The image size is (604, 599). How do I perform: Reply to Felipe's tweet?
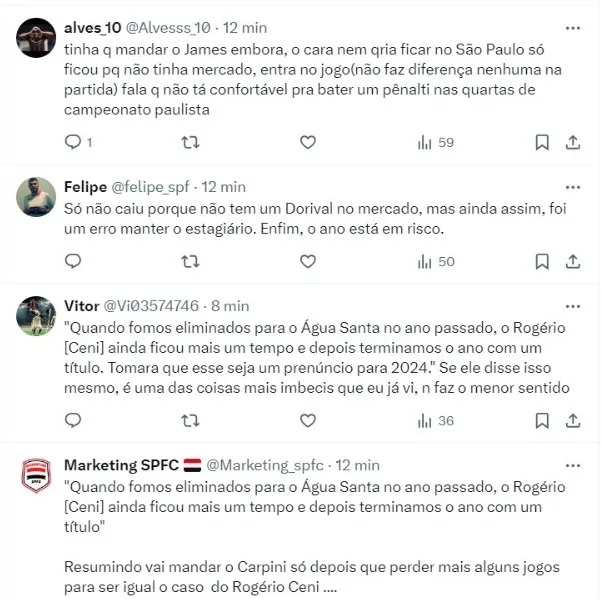pyautogui.click(x=73, y=261)
